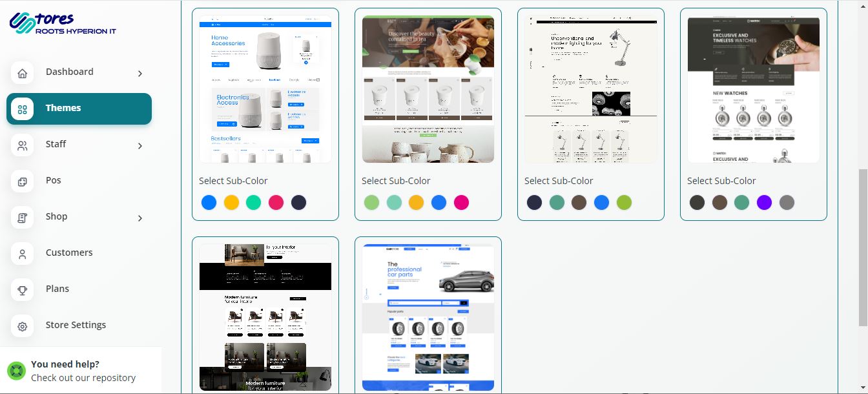Click the green help lifebuoy icon
The width and height of the screenshot is (868, 394).
(16, 371)
